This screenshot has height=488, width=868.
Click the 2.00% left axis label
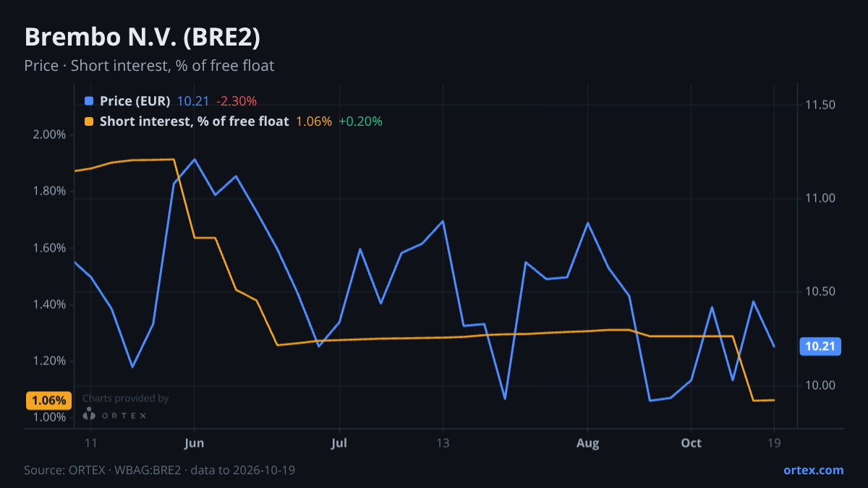tap(49, 134)
